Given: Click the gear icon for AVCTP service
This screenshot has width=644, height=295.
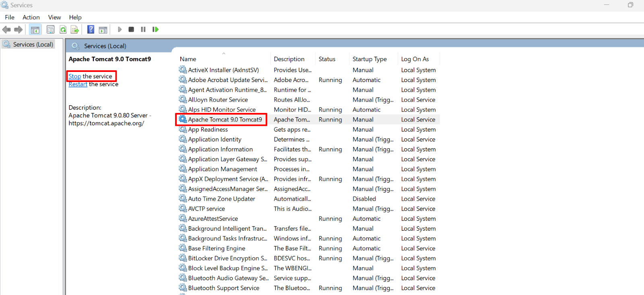Looking at the screenshot, I should click(183, 209).
